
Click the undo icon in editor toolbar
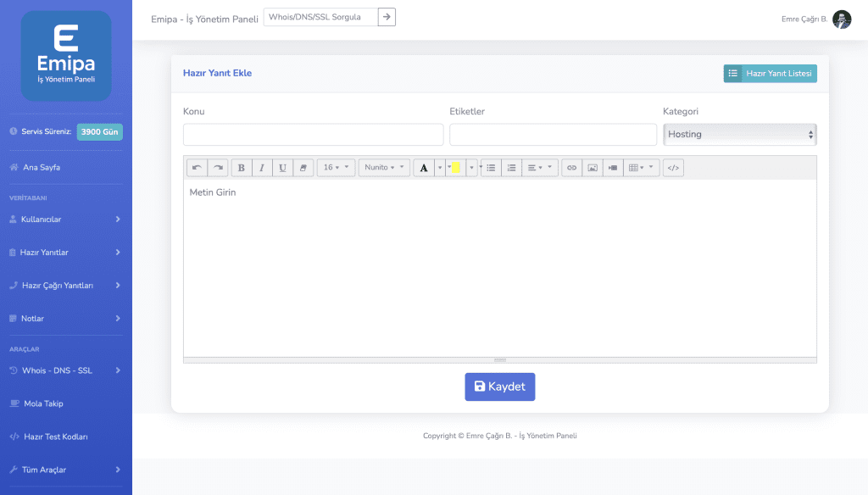tap(197, 168)
